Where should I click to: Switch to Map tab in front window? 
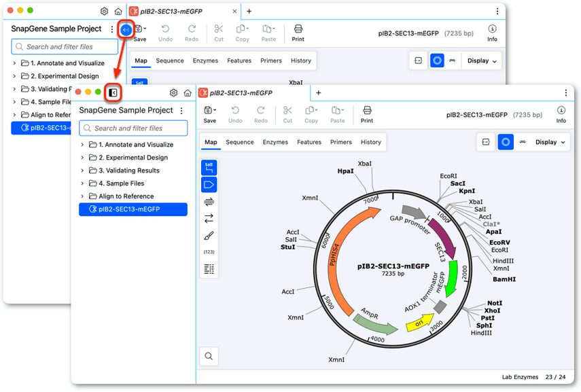(x=211, y=142)
